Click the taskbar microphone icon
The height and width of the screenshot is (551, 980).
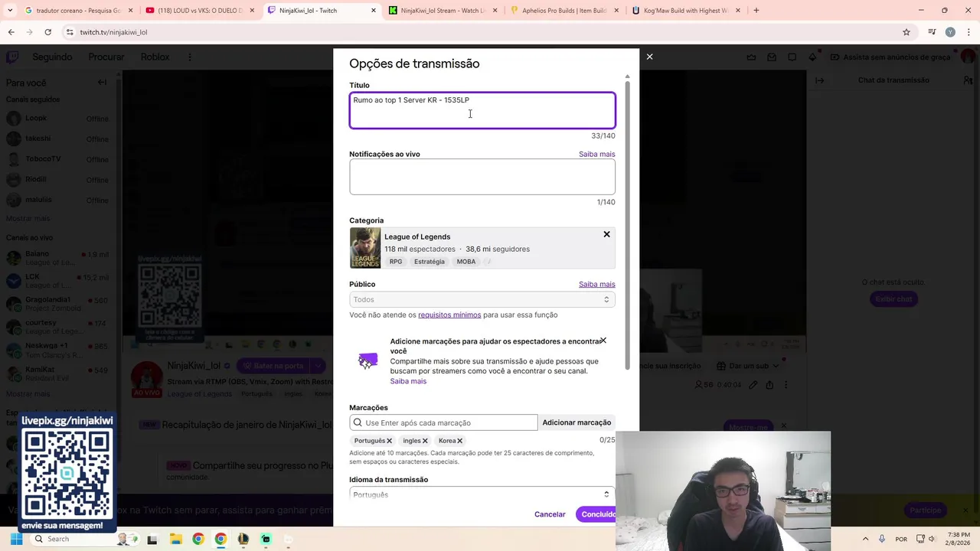[x=882, y=539]
